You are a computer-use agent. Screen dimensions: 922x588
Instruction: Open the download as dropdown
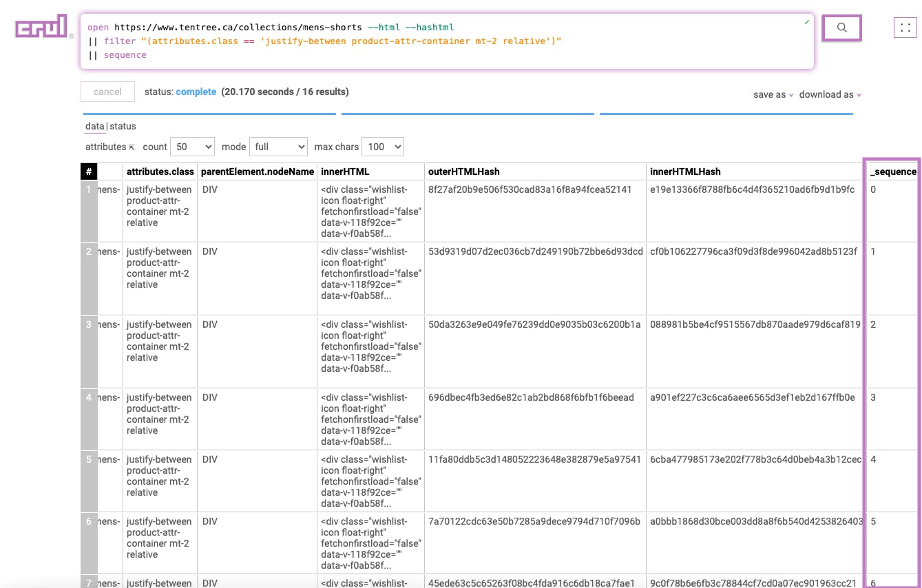click(830, 94)
